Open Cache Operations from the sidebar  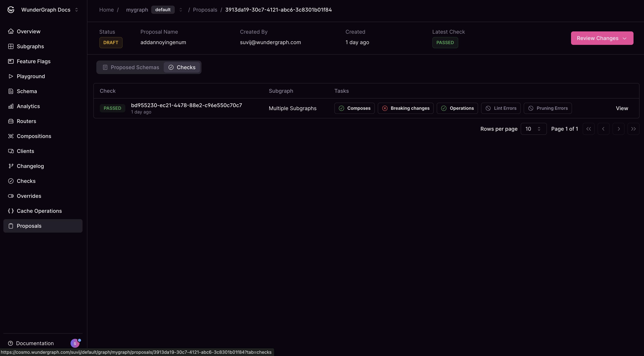[x=39, y=211]
